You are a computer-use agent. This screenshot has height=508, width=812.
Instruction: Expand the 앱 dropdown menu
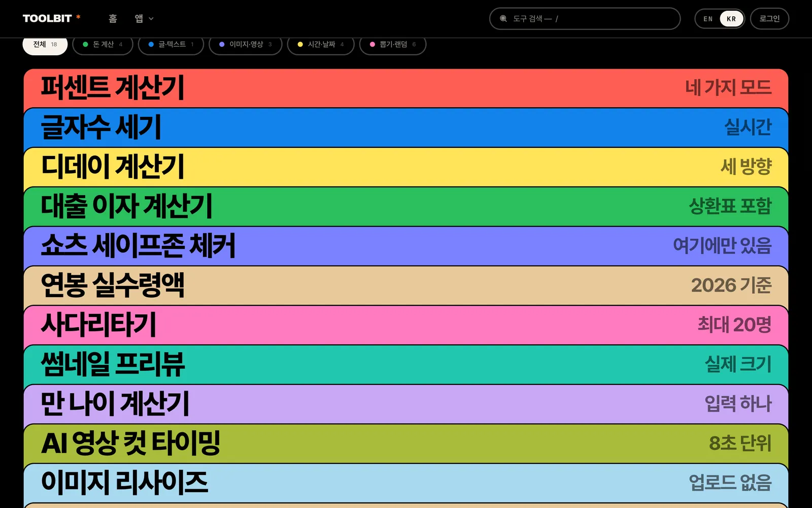click(x=144, y=18)
